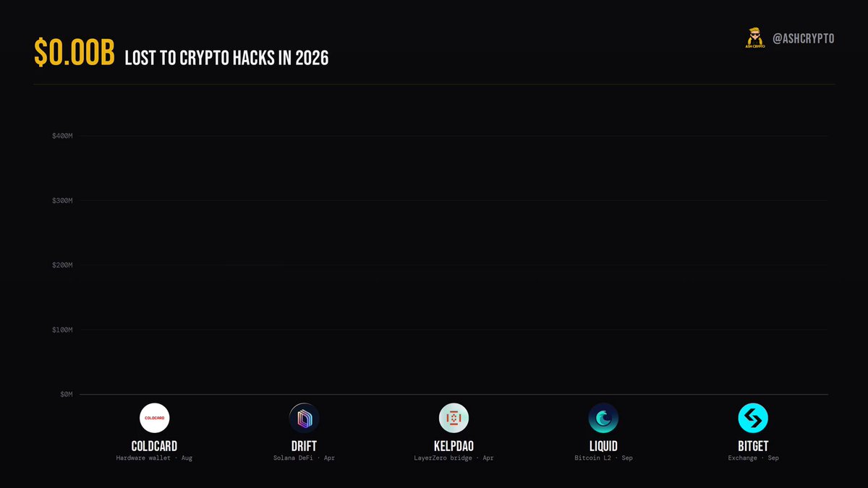Click the $100M axis label
The width and height of the screenshot is (868, 488).
click(62, 330)
